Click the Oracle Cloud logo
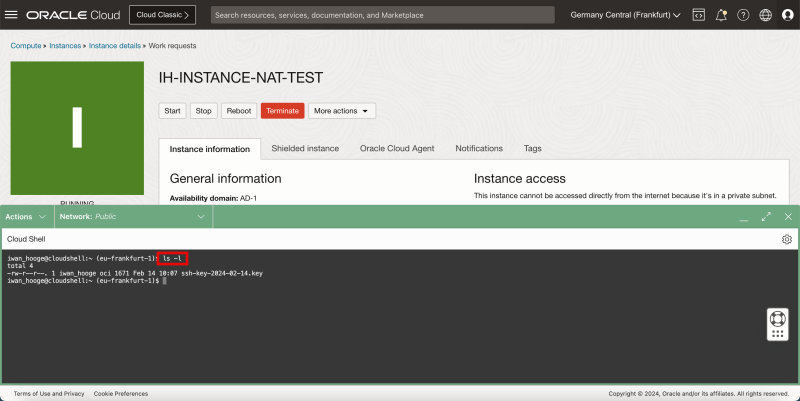 (73, 15)
